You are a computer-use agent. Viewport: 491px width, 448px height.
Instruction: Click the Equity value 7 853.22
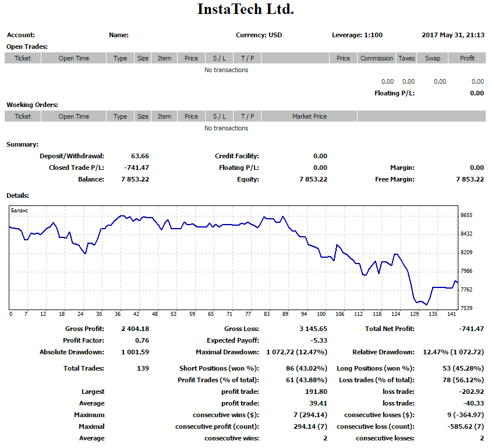point(313,179)
